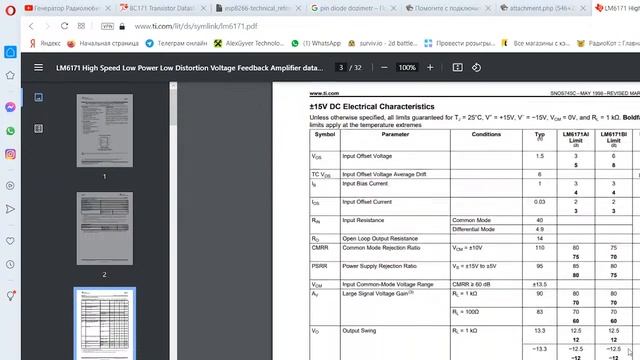Viewport: 640px width, 360px height.
Task: Close the Генератор Радиолюб... tab
Action: click(108, 8)
